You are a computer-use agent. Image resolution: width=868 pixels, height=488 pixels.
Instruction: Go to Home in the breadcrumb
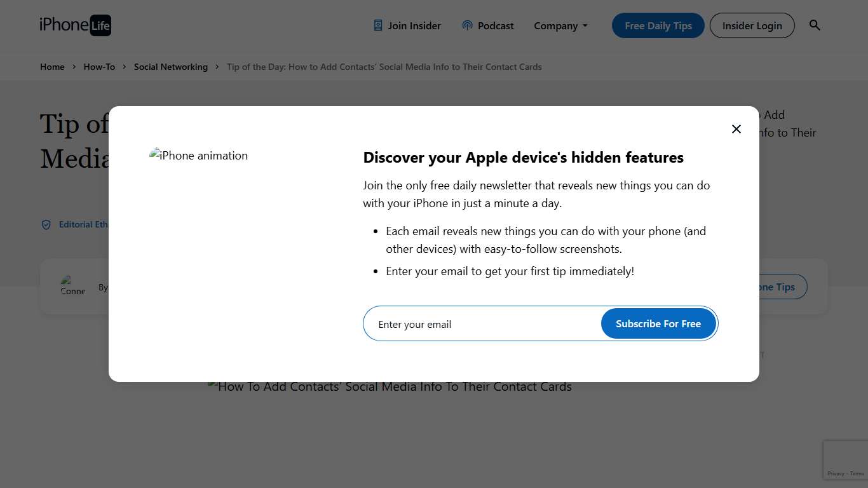coord(52,67)
